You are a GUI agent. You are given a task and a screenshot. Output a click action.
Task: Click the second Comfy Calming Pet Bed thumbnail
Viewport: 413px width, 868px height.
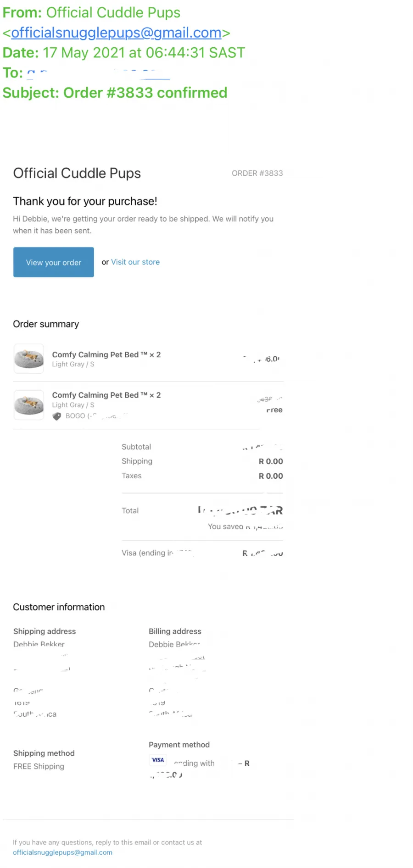(29, 405)
